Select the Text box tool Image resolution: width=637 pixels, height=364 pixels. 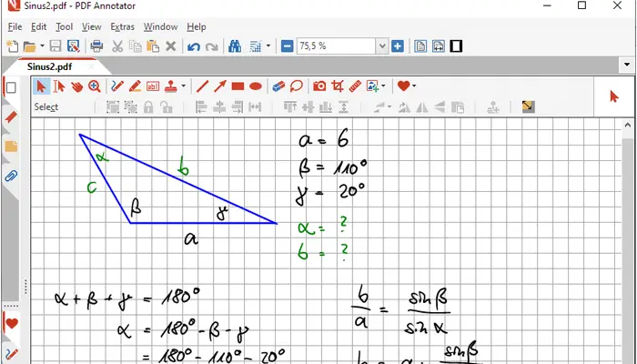click(153, 86)
